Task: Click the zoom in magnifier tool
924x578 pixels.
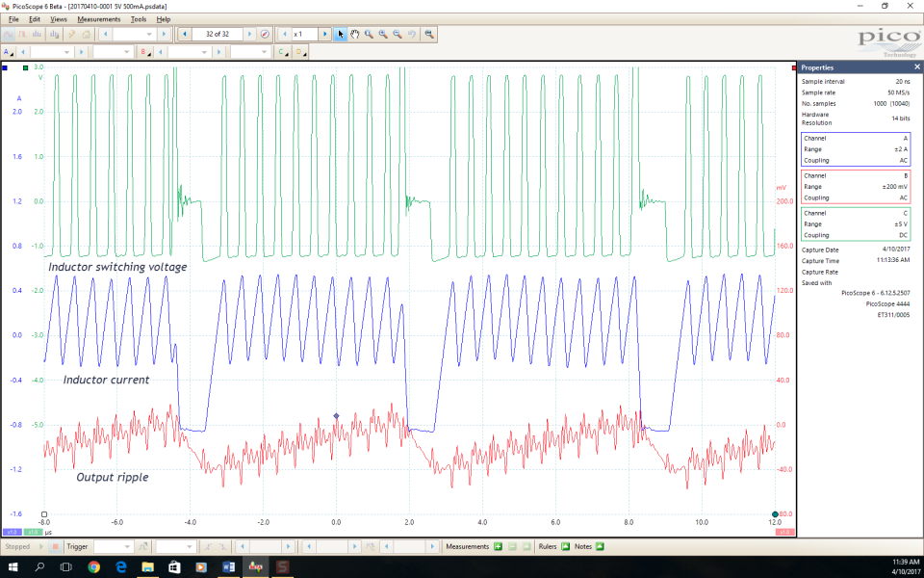Action: 383,34
